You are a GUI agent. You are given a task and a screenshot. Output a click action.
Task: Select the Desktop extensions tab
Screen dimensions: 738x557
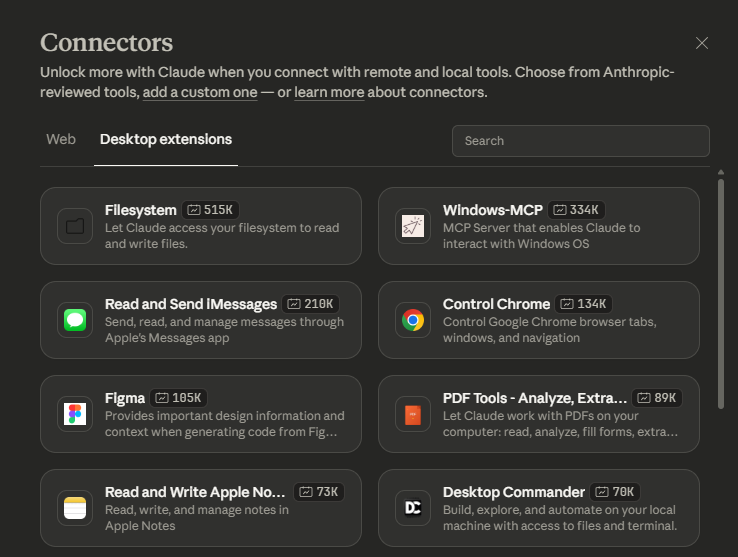166,139
